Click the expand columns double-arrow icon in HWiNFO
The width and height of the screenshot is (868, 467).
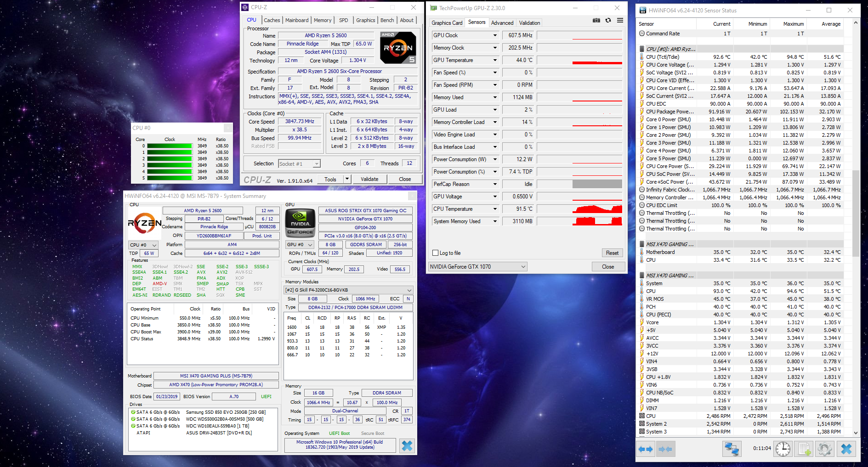(x=646, y=449)
